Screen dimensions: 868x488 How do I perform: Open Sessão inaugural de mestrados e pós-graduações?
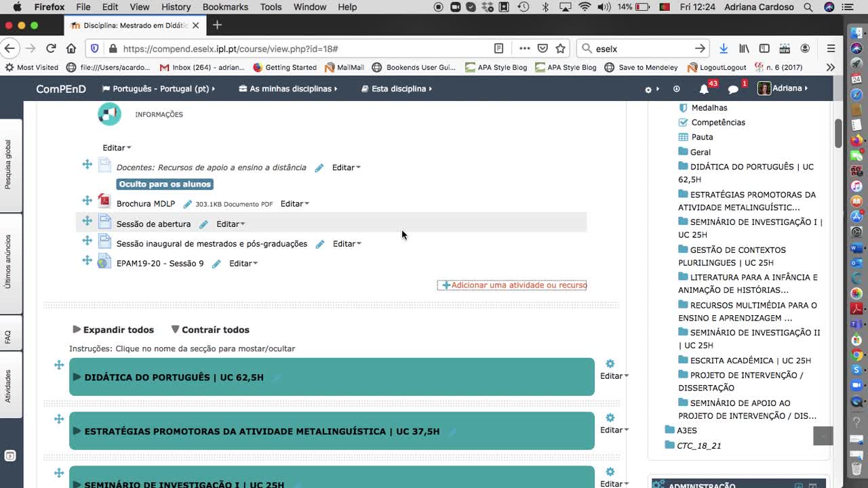210,243
